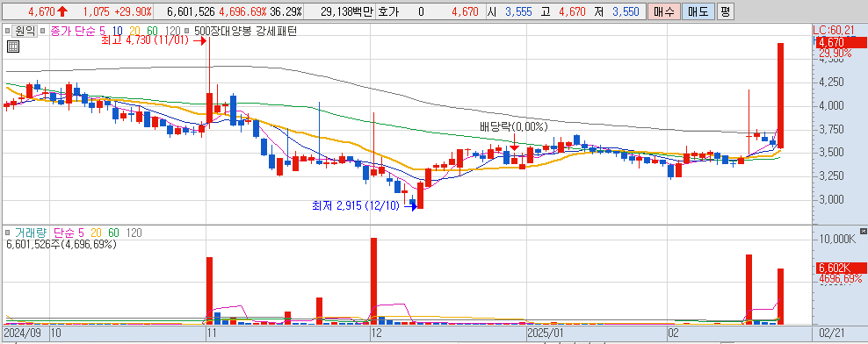
Task: Select the 20-day moving average label in price legend
Action: pyautogui.click(x=135, y=32)
